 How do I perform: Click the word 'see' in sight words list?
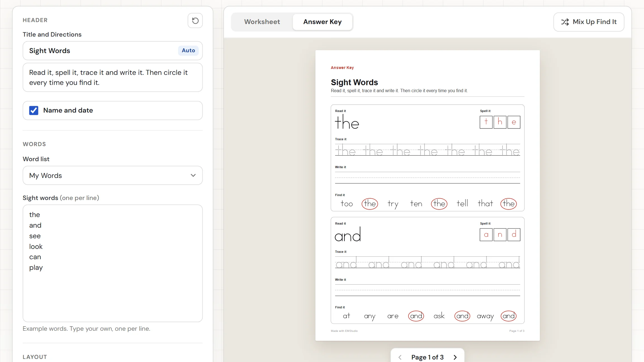click(35, 236)
